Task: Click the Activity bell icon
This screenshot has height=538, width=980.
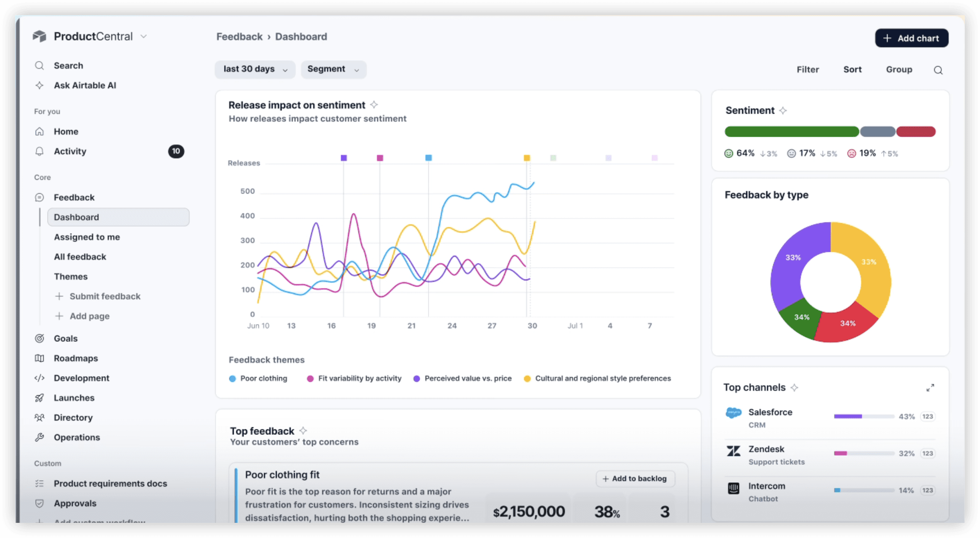Action: (x=40, y=151)
